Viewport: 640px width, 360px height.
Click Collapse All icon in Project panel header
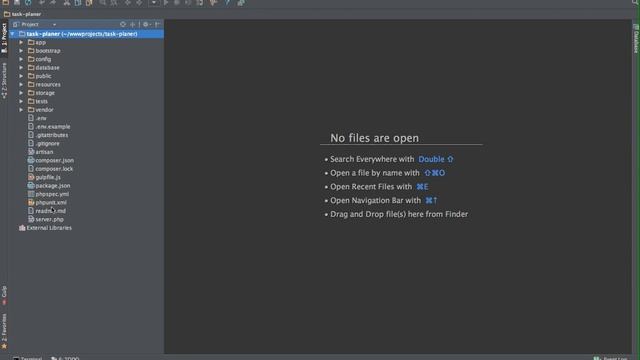point(133,24)
